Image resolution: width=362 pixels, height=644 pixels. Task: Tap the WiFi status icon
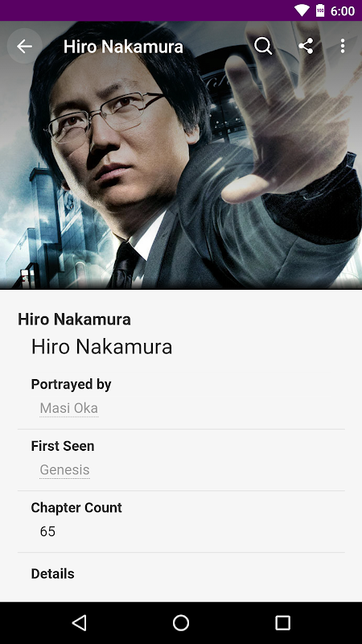click(x=302, y=10)
